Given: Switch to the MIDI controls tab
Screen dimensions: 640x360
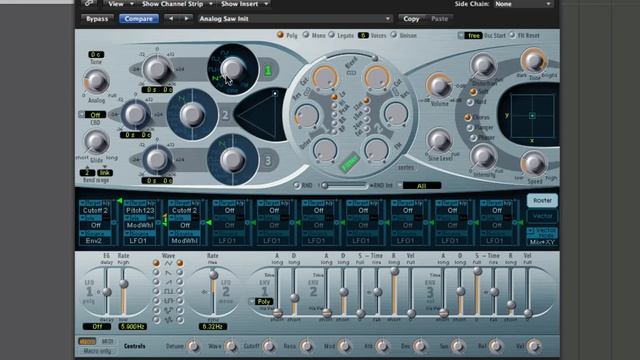Looking at the screenshot, I should (x=107, y=341).
